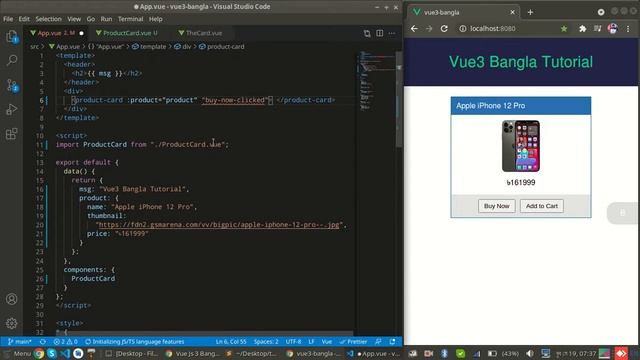The image size is (640, 360).
Task: Open the media control icon in Chrome
Action: click(x=598, y=29)
